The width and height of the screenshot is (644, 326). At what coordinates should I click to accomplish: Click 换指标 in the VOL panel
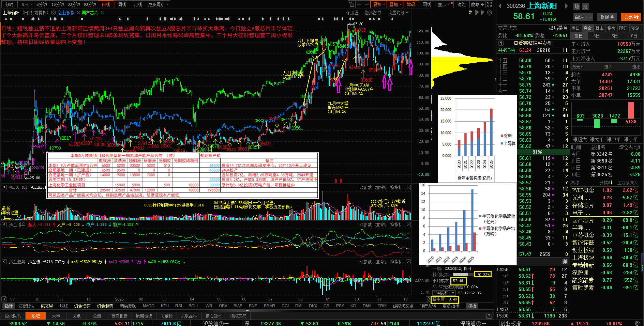(396, 188)
